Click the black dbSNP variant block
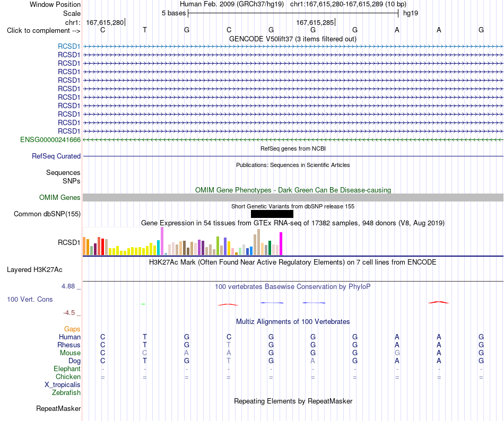This screenshot has height=421, width=504. point(272,214)
